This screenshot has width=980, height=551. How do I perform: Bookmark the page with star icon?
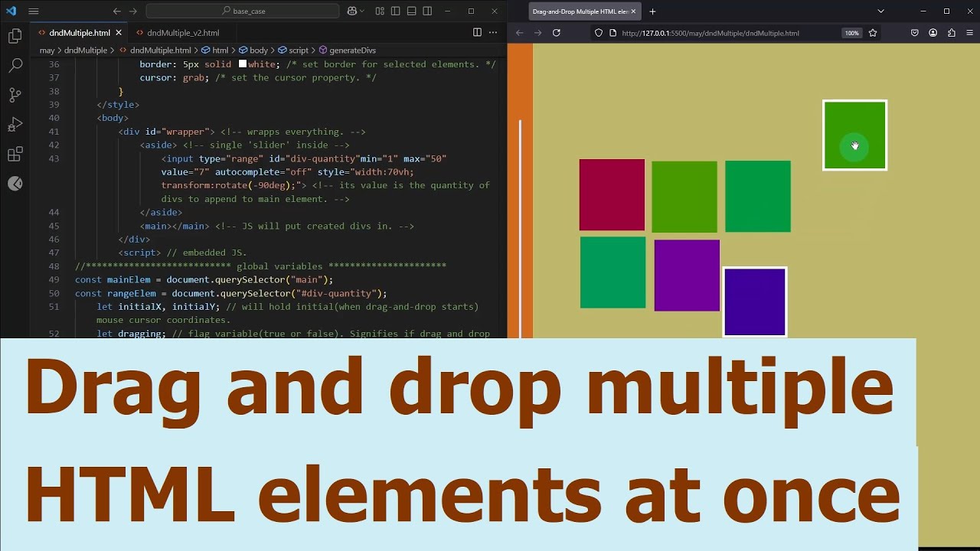coord(873,33)
